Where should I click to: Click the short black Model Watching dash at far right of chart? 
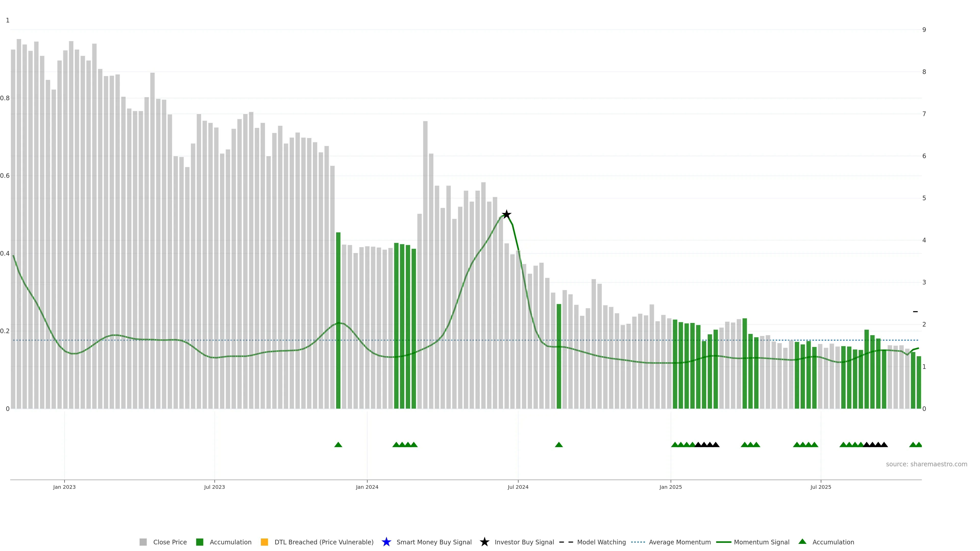(x=915, y=312)
